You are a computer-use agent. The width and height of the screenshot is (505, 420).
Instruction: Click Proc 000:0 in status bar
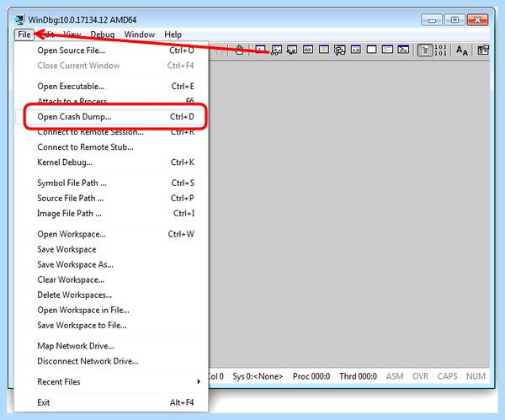(311, 376)
